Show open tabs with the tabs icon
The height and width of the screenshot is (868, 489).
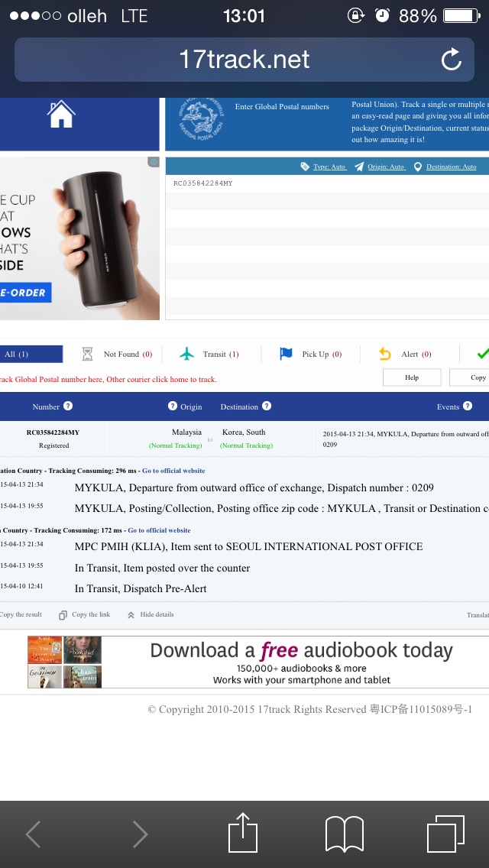click(x=445, y=833)
